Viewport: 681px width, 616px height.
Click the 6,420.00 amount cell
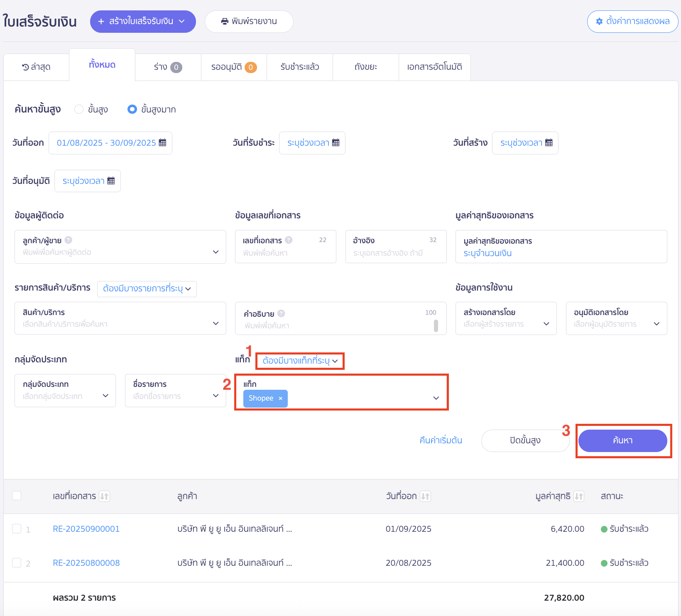567,529
